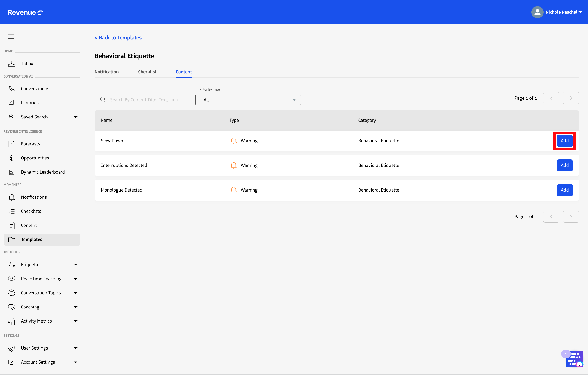Add the Interruptions Detected content
This screenshot has width=588, height=375.
pyautogui.click(x=565, y=165)
